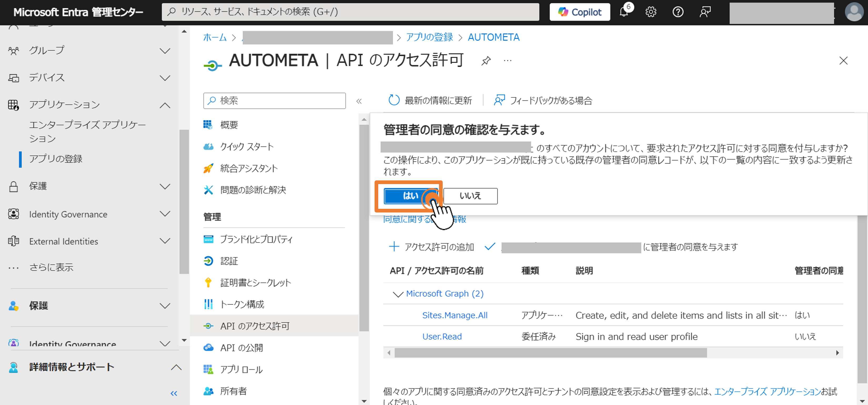Screen dimensions: 868x405
Task: Click the デバイス icon in the sidebar
Action: click(x=13, y=78)
